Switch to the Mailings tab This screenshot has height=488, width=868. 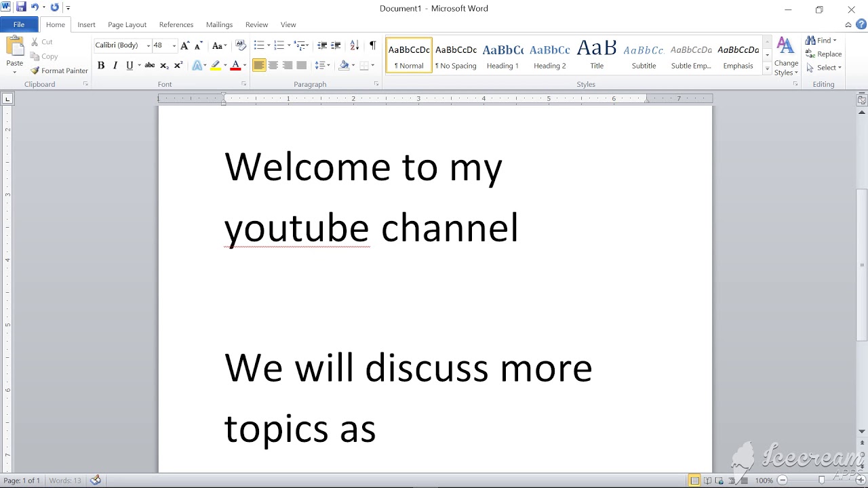click(x=219, y=24)
